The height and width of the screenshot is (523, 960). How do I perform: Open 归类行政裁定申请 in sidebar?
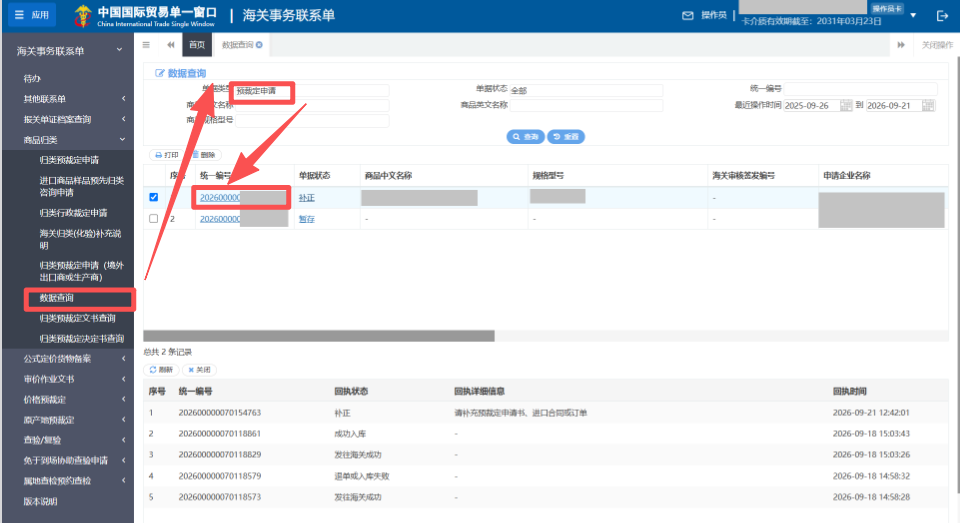click(73, 213)
